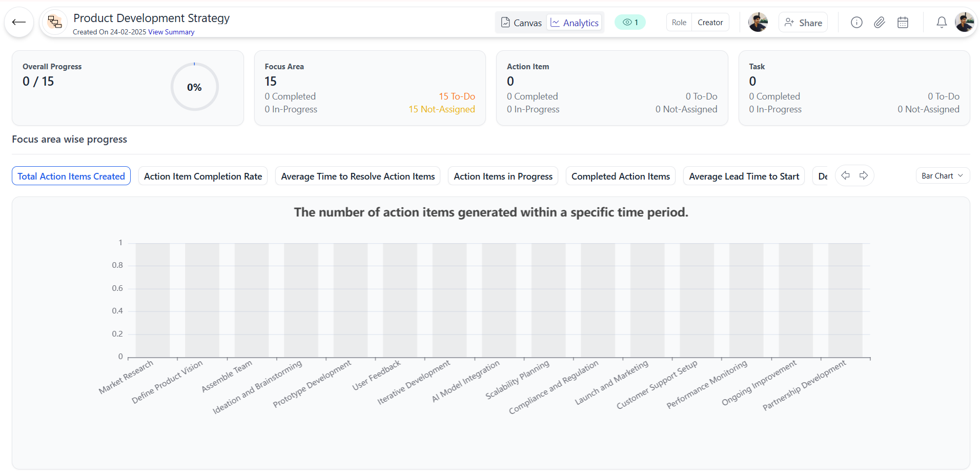Toggle the viewers eye badge
Viewport: 980px width, 472px height.
pos(630,23)
